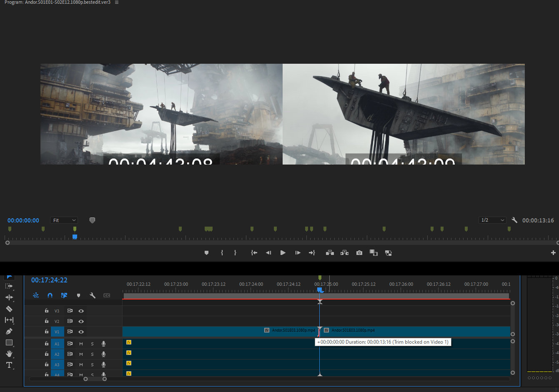Screen dimensions: 559x392
Task: Select the Track Select Forward tool
Action: [x=9, y=286]
